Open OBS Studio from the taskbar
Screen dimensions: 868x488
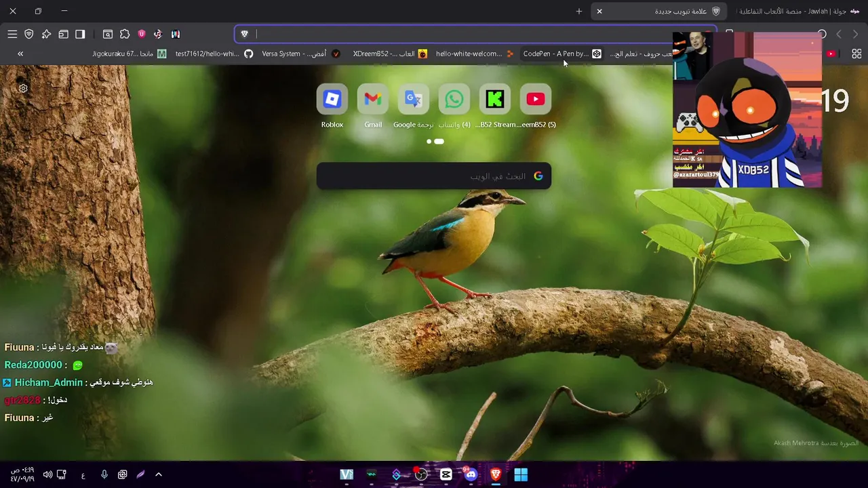point(421,474)
